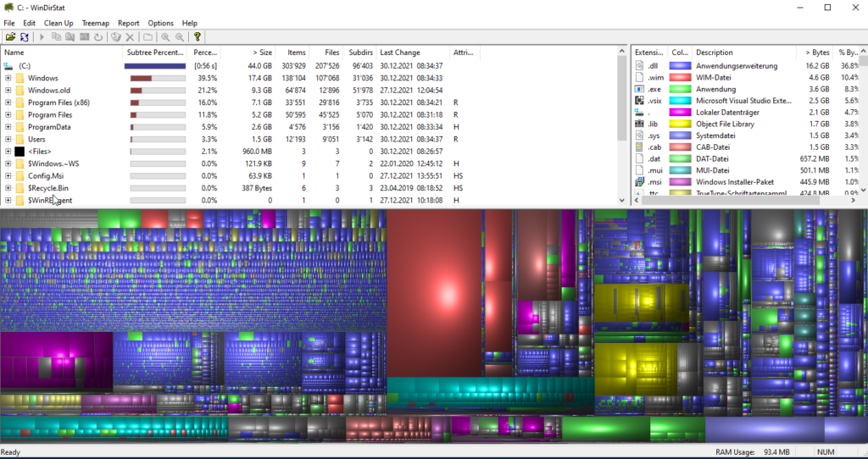This screenshot has height=459, width=868.
Task: Expand the Program Files node
Action: coord(8,114)
